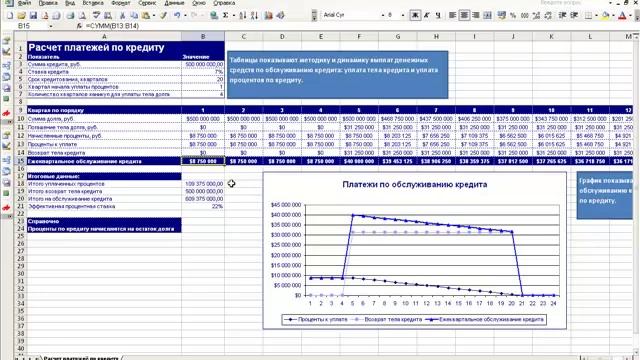Open the font size dropdown
The width and height of the screenshot is (640, 360).
[x=403, y=16]
